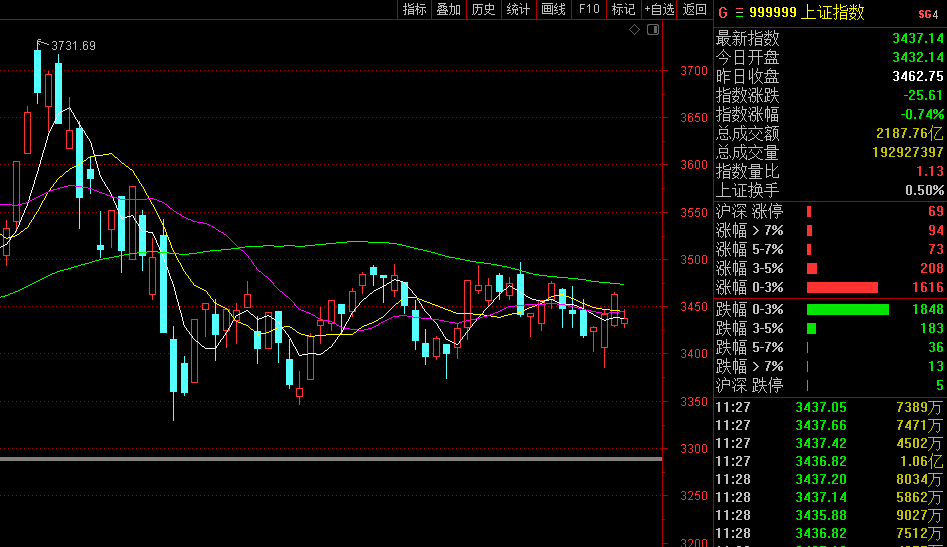947x547 pixels.
Task: Select the 沪深 涨停 row
Action: tap(829, 211)
